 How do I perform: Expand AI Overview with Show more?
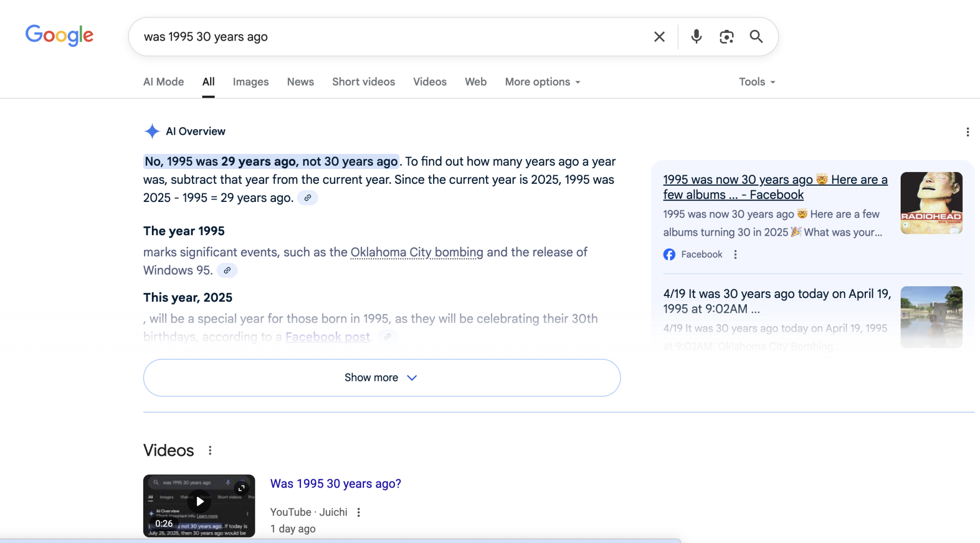(382, 378)
